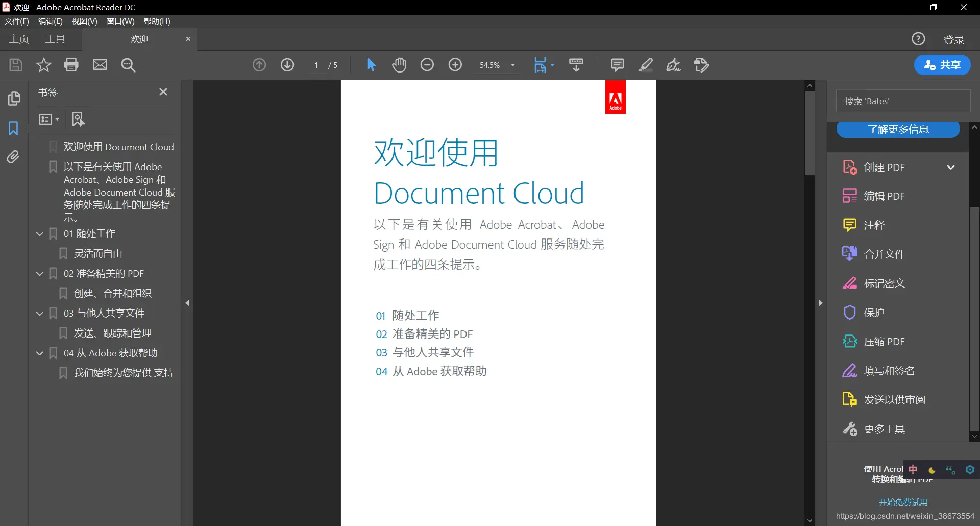980x526 pixels.
Task: Open the 开始免费试用 link
Action: pyautogui.click(x=903, y=502)
